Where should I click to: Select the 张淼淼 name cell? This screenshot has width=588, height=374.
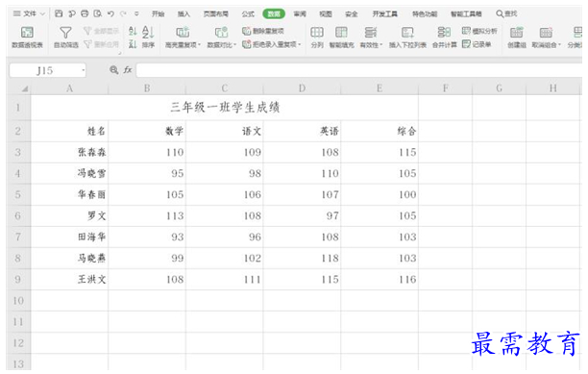point(69,152)
